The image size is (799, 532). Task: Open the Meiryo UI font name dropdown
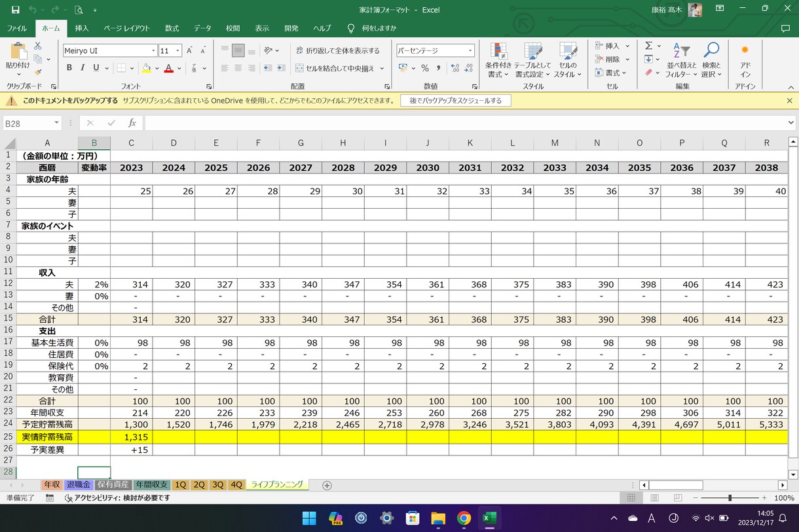point(153,51)
